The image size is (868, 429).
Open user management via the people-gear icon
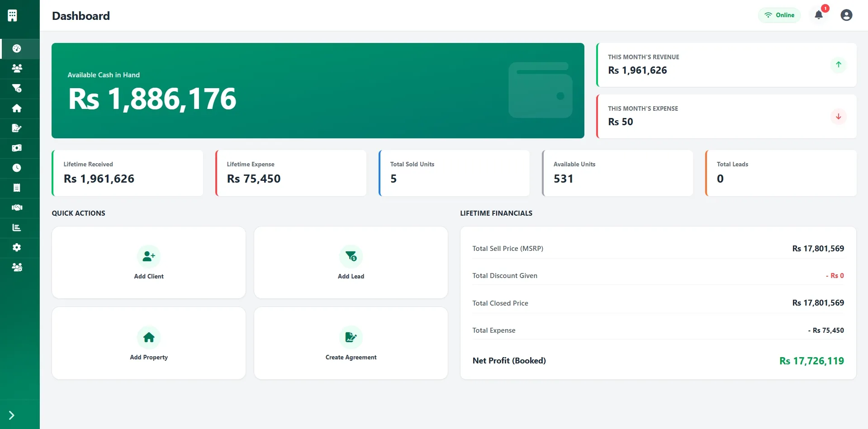[17, 267]
